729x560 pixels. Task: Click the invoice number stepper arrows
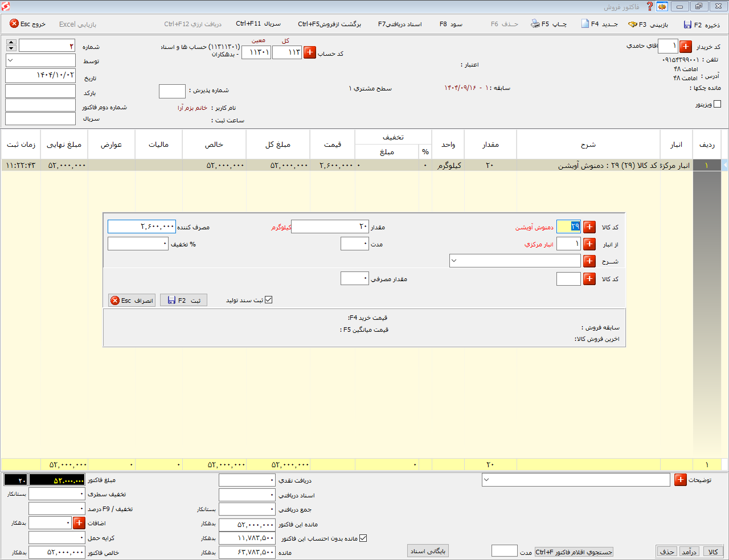click(11, 45)
